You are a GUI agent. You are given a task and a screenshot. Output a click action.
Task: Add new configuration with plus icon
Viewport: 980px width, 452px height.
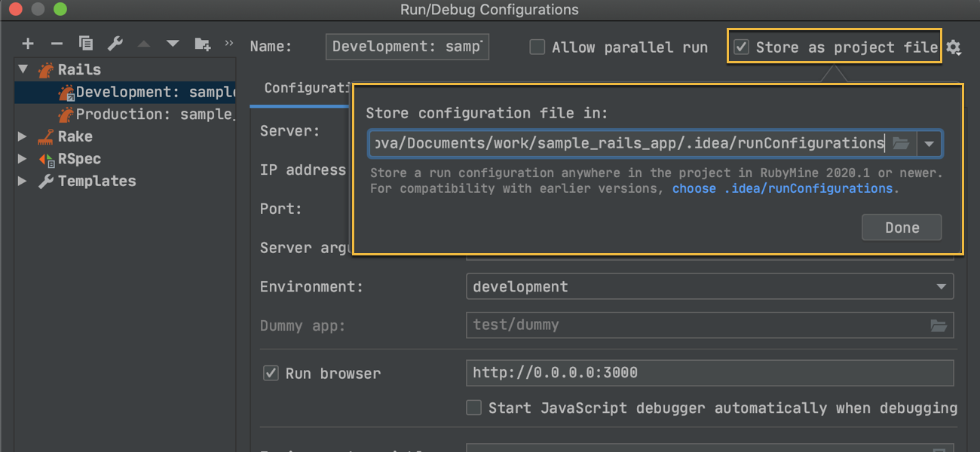28,44
